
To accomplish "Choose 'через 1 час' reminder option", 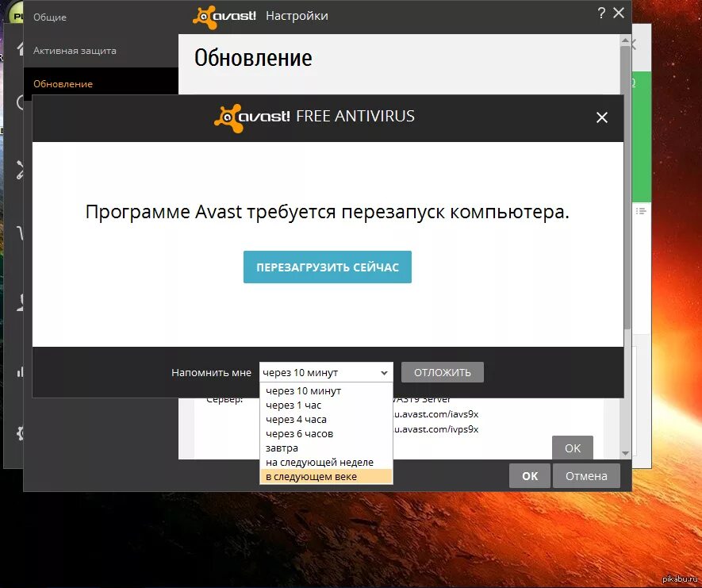I will (x=326, y=405).
